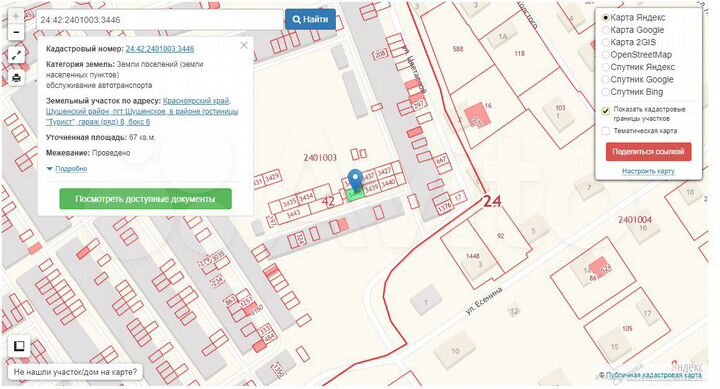Screen dimensions: 720x389
Task: Click parcel labeled 105 on map
Action: click(627, 328)
